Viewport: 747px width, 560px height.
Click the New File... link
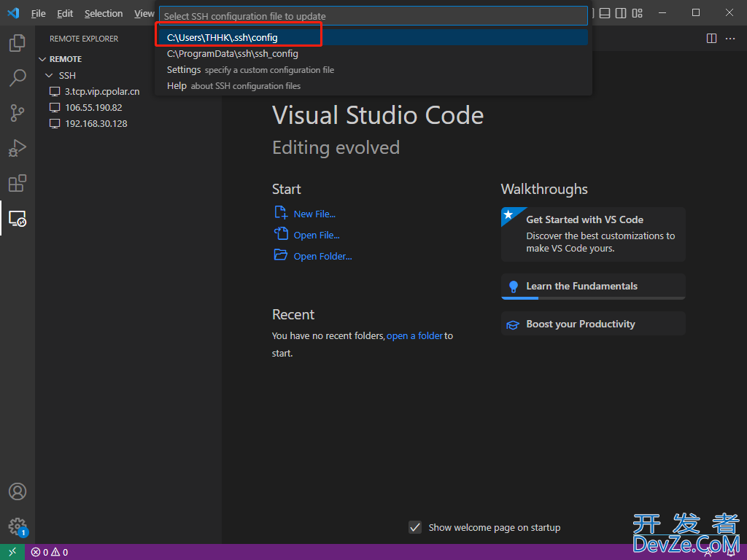pos(314,214)
